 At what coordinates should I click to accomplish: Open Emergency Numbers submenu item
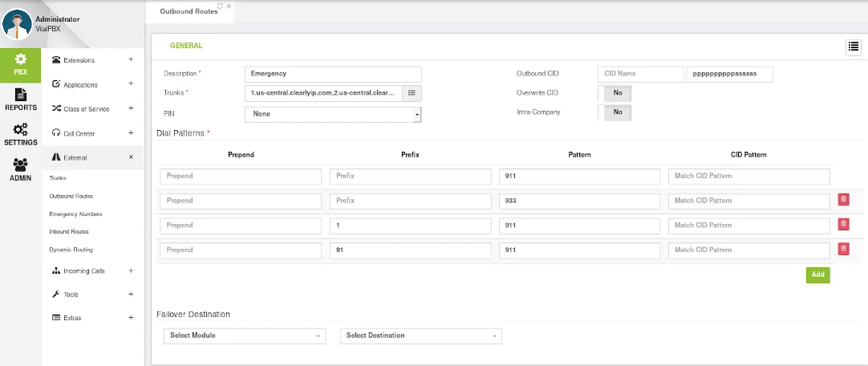(x=76, y=213)
